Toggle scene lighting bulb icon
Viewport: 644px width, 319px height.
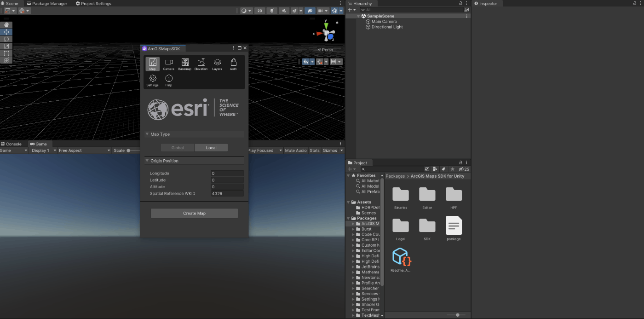coord(272,11)
